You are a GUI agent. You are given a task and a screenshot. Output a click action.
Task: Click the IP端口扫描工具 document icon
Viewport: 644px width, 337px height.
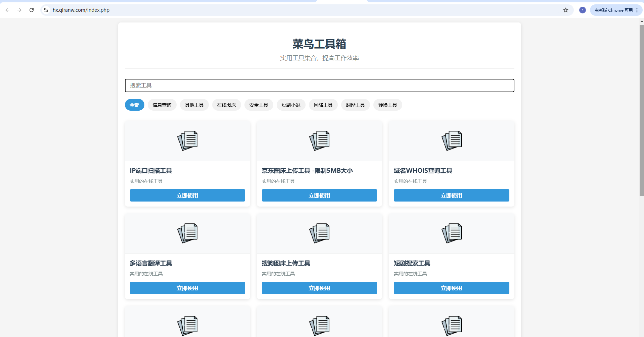(x=187, y=141)
